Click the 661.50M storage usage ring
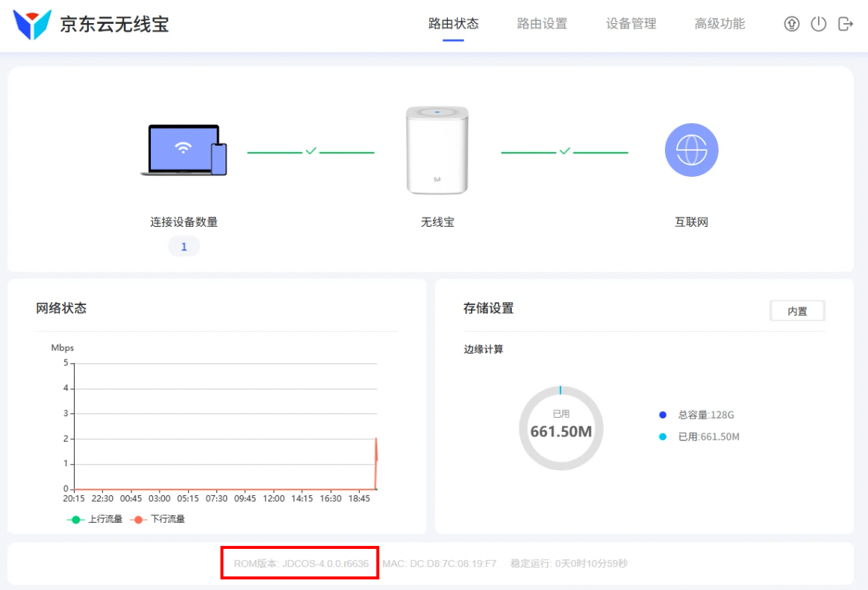 pos(561,428)
